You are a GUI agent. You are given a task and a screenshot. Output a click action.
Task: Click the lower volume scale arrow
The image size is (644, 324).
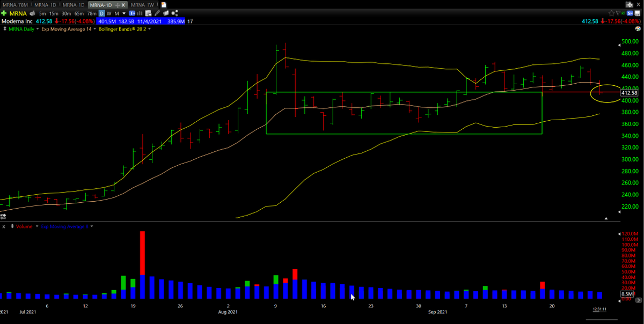pos(619,301)
